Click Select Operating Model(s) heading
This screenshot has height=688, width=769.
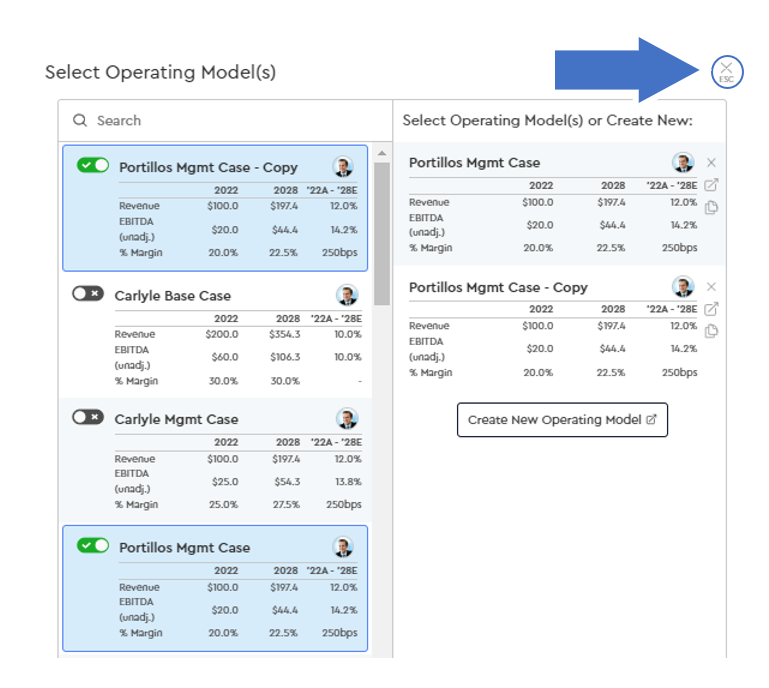(160, 72)
